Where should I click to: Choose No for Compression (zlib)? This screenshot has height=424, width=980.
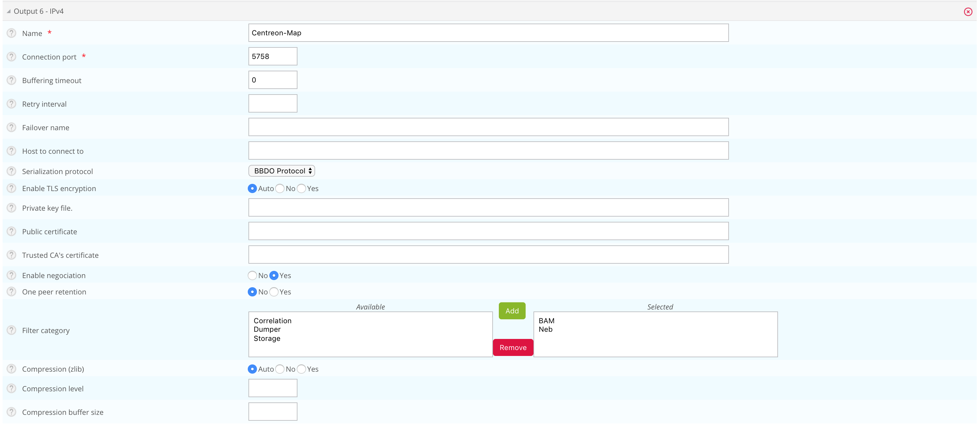click(x=279, y=369)
